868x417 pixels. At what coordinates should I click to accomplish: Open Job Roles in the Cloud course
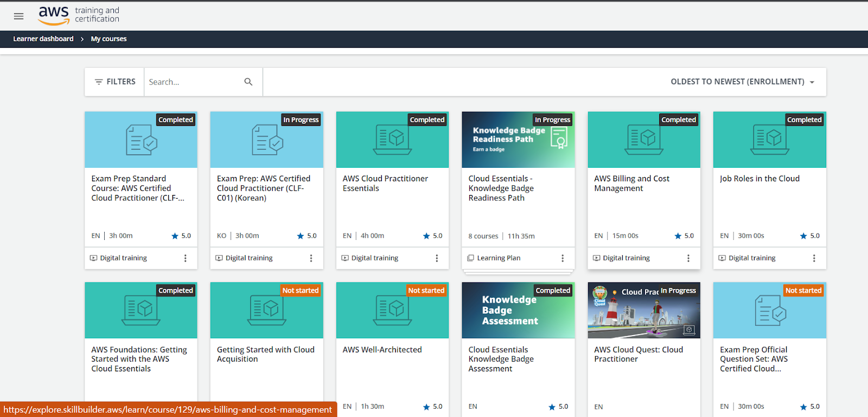coord(759,179)
